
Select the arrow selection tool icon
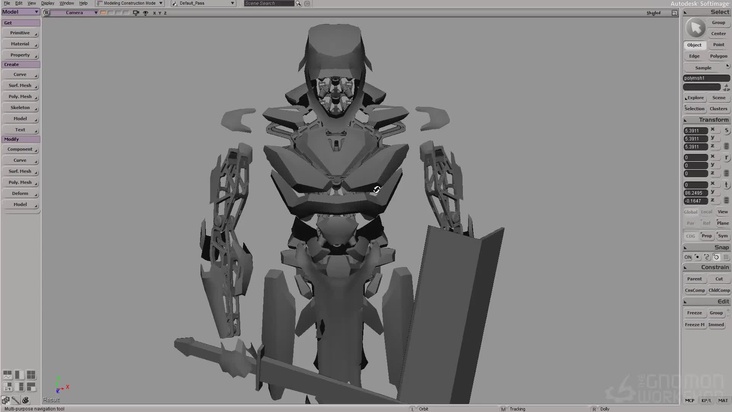pos(694,26)
